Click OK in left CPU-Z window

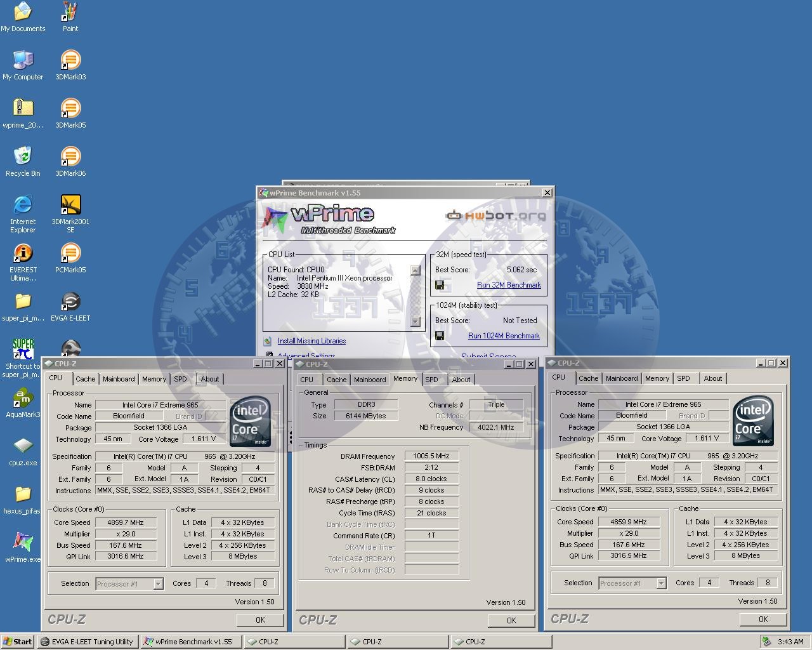(260, 620)
